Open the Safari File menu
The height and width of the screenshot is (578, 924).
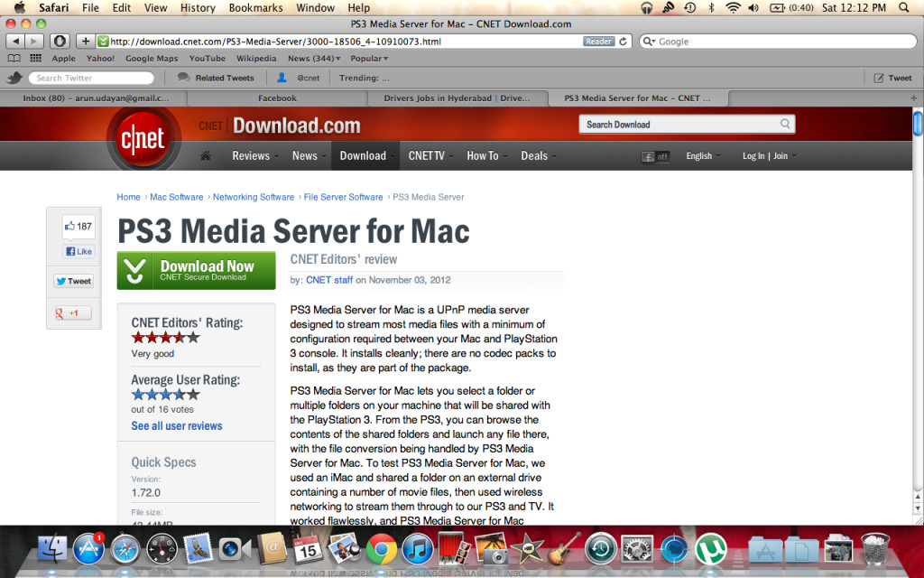90,7
